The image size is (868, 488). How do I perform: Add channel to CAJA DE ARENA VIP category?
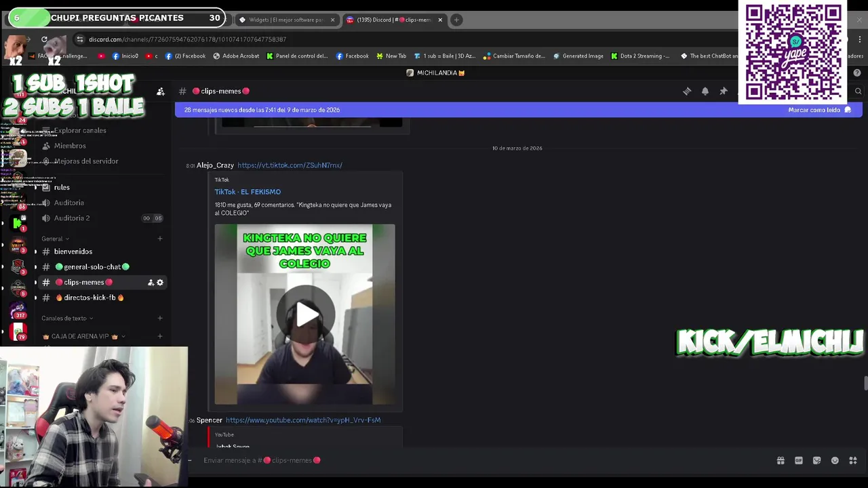click(160, 336)
